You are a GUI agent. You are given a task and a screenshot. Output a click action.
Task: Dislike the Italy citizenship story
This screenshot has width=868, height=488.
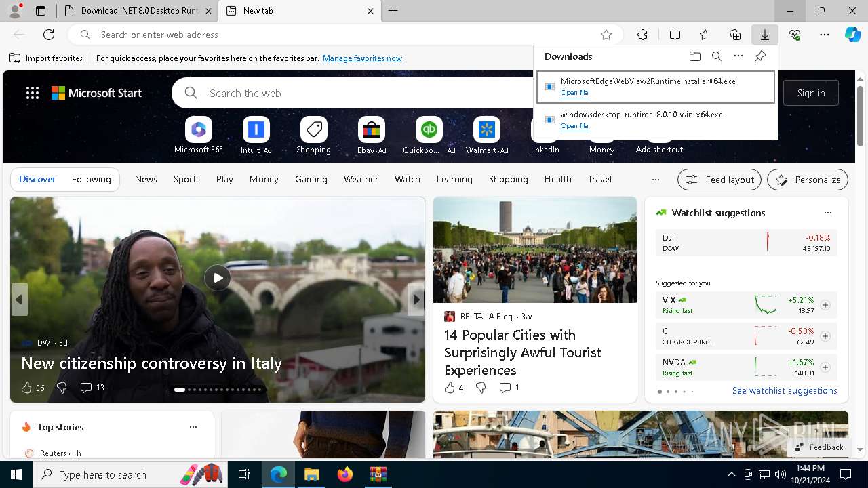(62, 388)
